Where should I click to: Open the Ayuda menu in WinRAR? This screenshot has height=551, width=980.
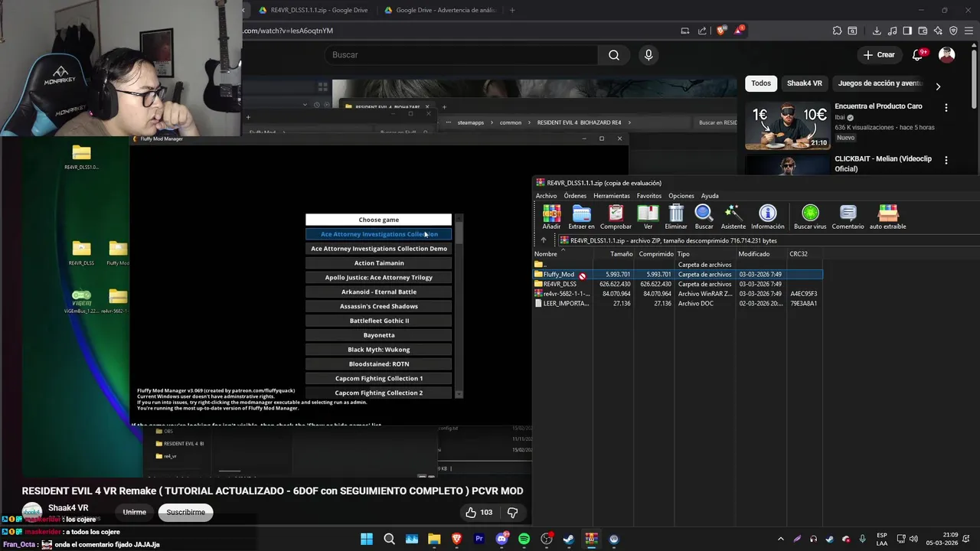(x=710, y=196)
